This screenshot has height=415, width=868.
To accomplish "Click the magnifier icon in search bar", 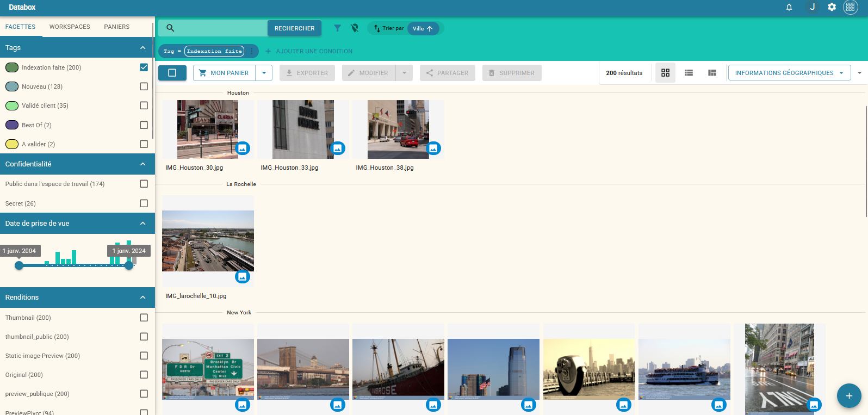I will coord(170,28).
